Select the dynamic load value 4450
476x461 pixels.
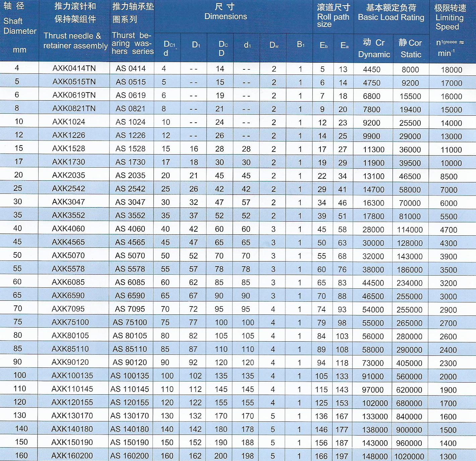point(372,69)
